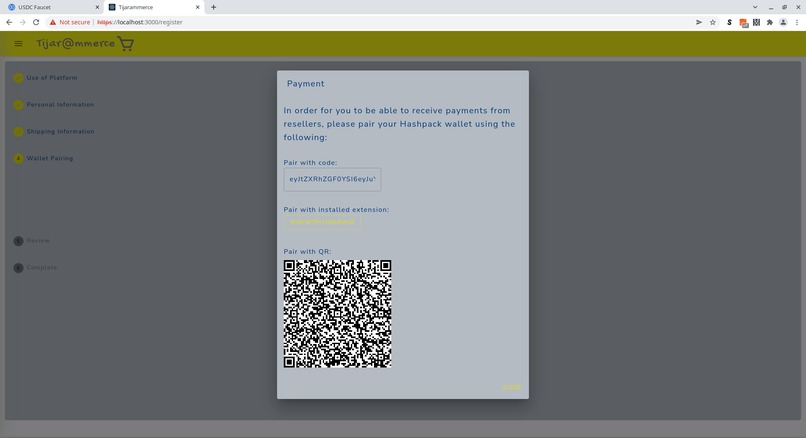Go back to previous page
The width and height of the screenshot is (806, 438).
9,22
